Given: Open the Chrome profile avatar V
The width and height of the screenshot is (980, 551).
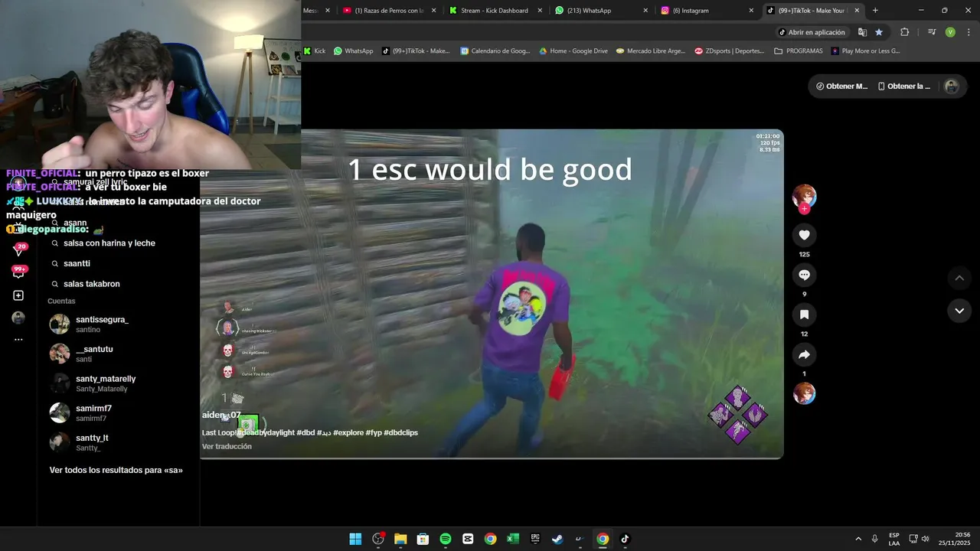Looking at the screenshot, I should pos(950,32).
